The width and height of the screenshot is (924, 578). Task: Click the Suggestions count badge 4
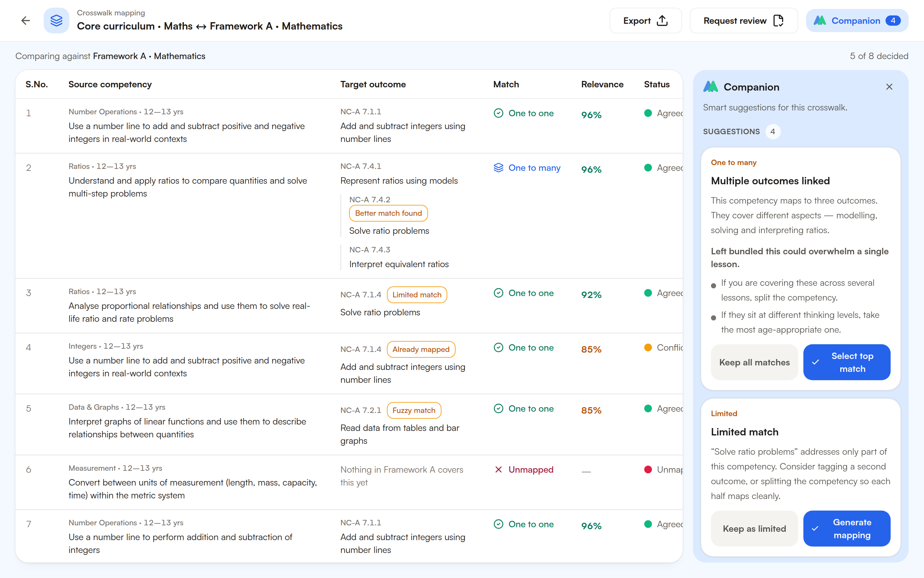click(773, 132)
